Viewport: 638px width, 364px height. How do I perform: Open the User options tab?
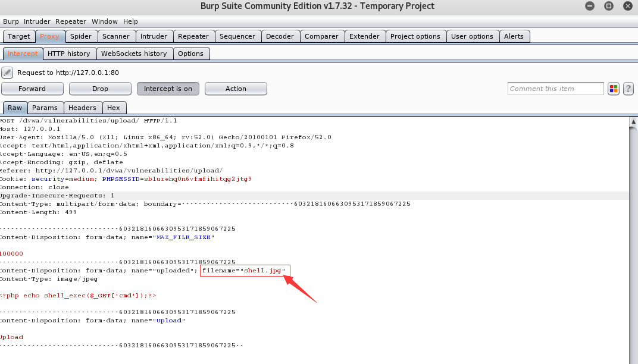(472, 36)
